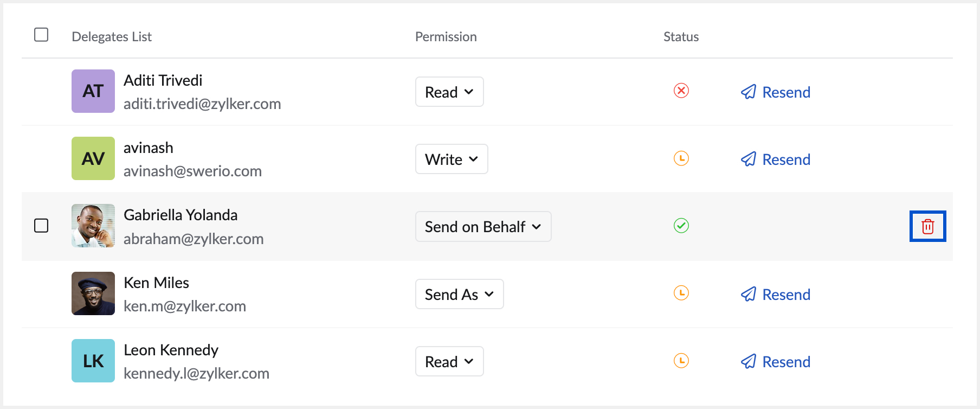Click the pending clock icon for avinash

[x=681, y=158]
